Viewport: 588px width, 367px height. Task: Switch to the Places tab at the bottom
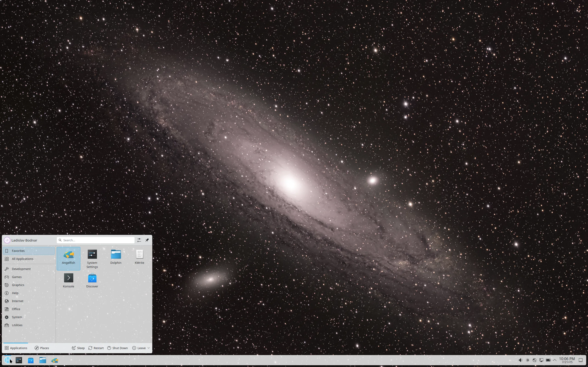pyautogui.click(x=42, y=348)
